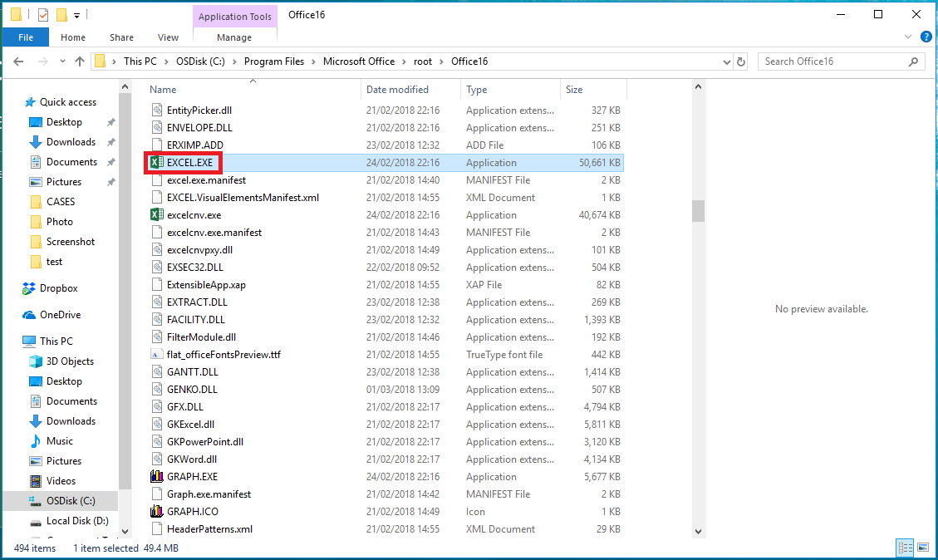Open the File menu
This screenshot has height=560, width=938.
point(26,37)
